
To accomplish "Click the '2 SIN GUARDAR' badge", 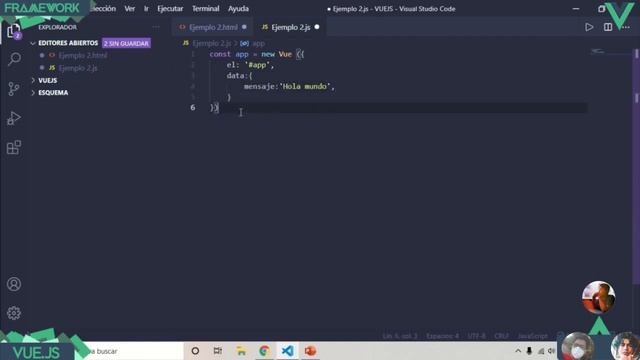I will point(126,43).
